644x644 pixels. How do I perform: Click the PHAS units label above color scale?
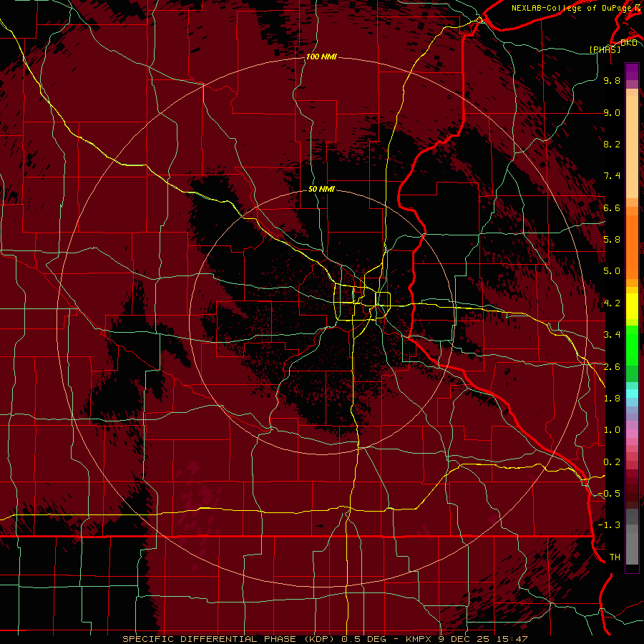(605, 49)
